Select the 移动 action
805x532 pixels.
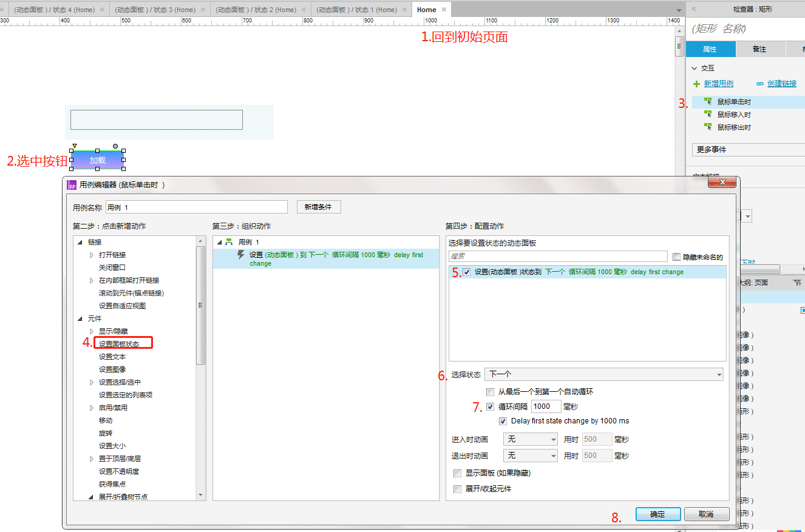pos(106,420)
